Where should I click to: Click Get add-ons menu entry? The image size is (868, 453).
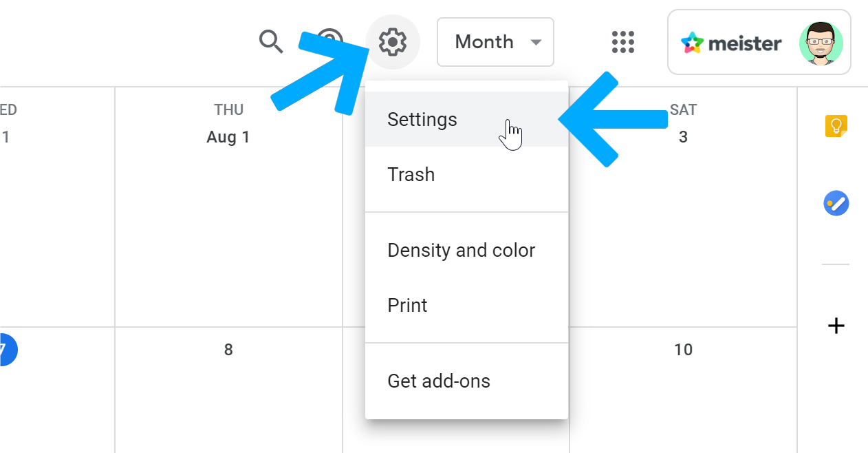(439, 380)
